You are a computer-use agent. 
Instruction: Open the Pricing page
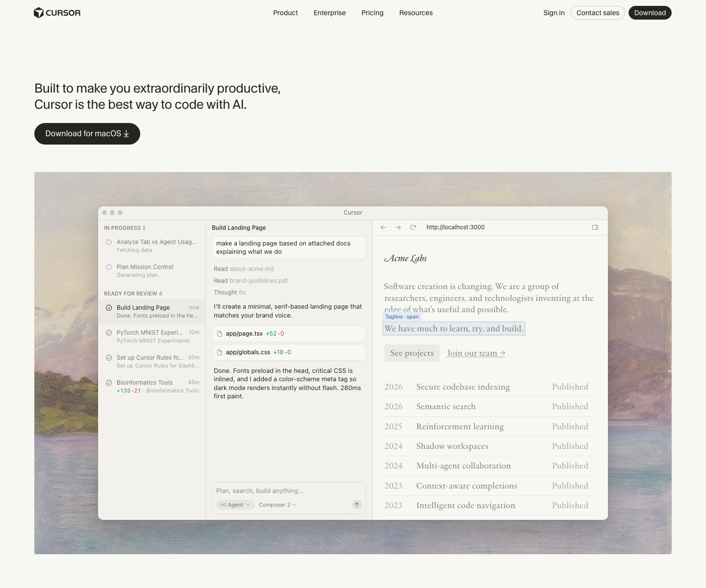372,13
